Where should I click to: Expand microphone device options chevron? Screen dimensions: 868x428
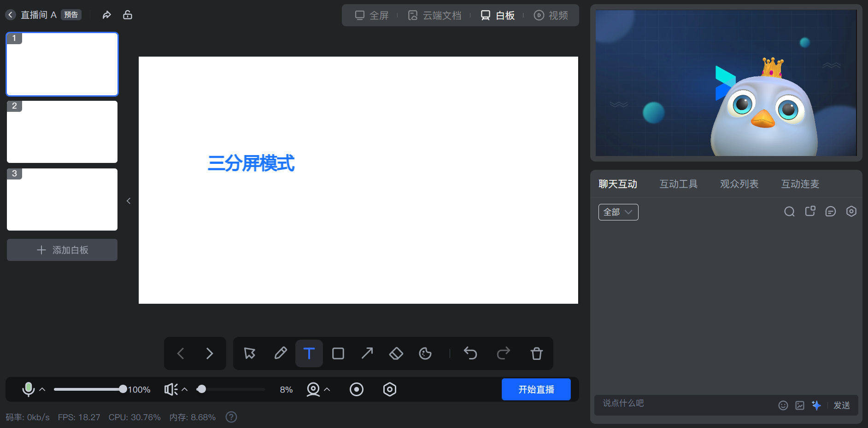click(42, 389)
